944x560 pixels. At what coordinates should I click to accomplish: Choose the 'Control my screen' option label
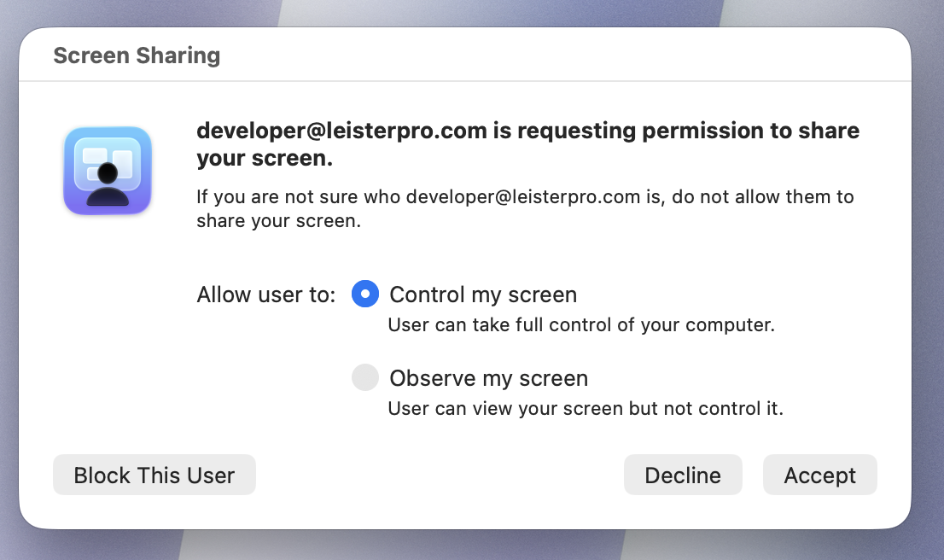click(x=483, y=295)
